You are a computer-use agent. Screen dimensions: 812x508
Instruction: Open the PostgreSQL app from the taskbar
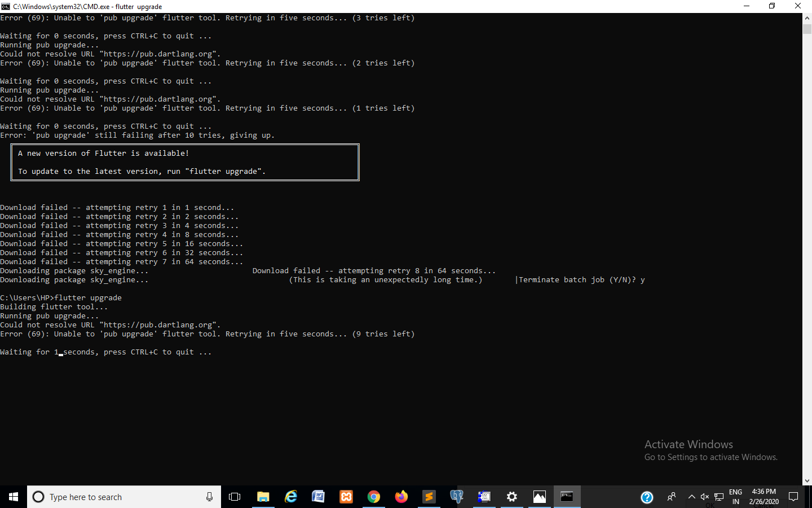(x=457, y=497)
